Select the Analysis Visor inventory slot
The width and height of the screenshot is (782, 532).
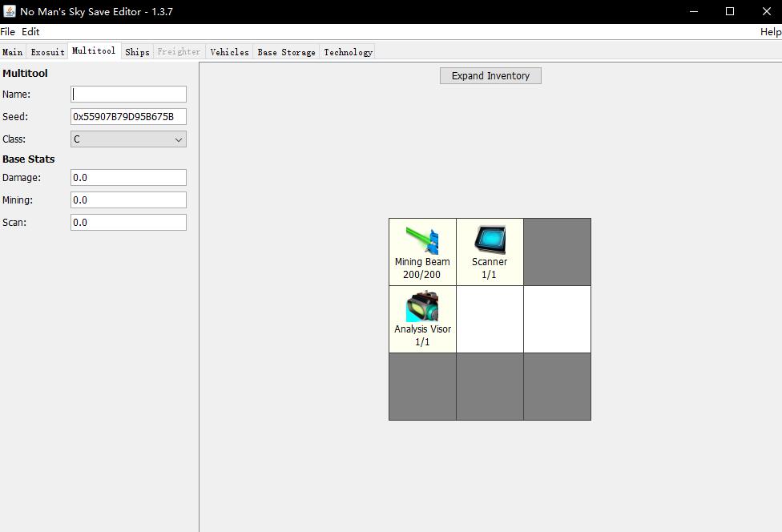(422, 319)
